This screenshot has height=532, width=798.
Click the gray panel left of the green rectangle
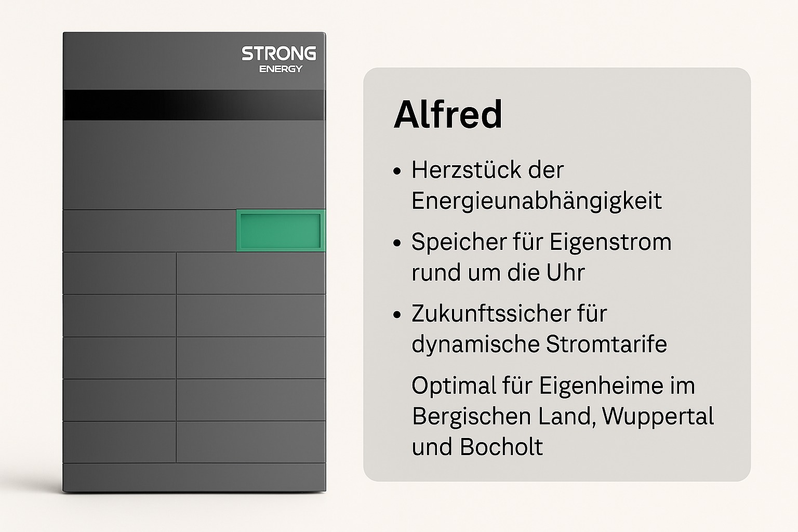click(150, 231)
